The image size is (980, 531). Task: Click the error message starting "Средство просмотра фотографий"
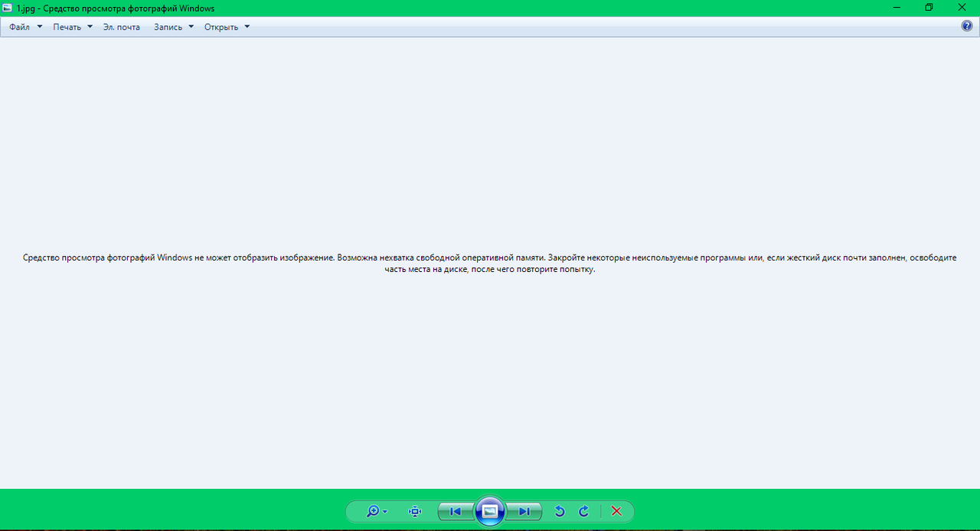[490, 264]
